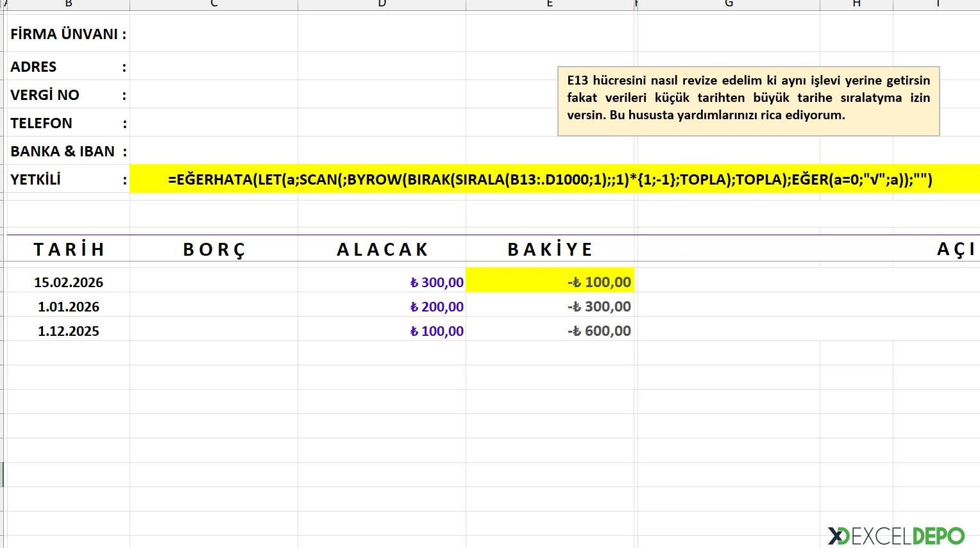The width and height of the screenshot is (980, 548).
Task: Select the ALACAK table header cell
Action: (x=382, y=249)
